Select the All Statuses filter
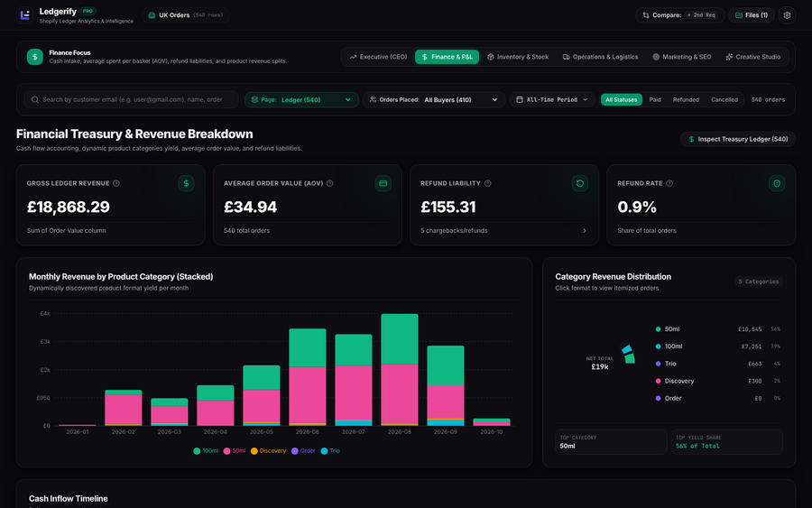 [621, 99]
